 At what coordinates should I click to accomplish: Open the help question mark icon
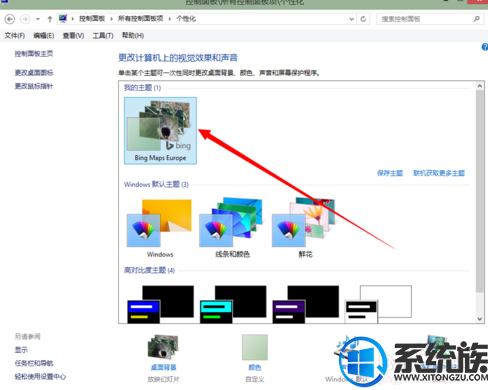point(485,47)
